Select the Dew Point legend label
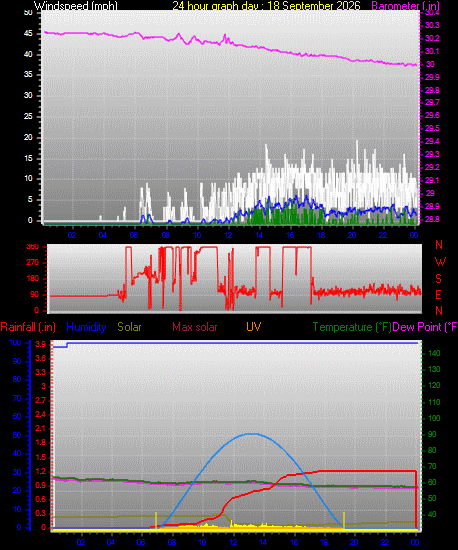Viewport: 458px width, 550px height. pyautogui.click(x=425, y=327)
